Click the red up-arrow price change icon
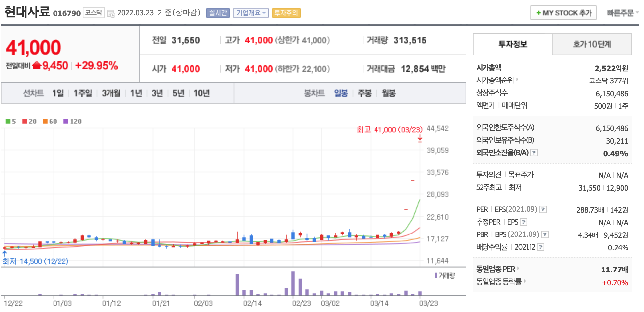 (x=36, y=65)
